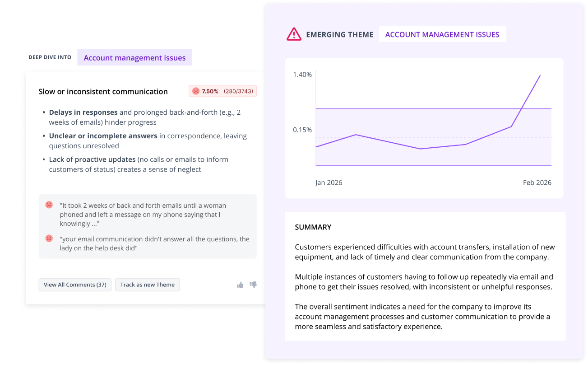
Task: Click the sad face icon in percentage badge
Action: pos(196,91)
